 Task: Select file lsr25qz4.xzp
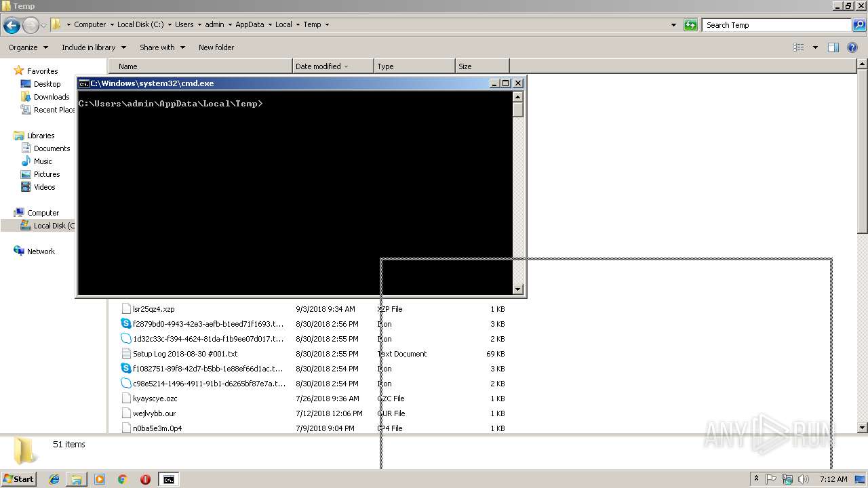pos(148,309)
